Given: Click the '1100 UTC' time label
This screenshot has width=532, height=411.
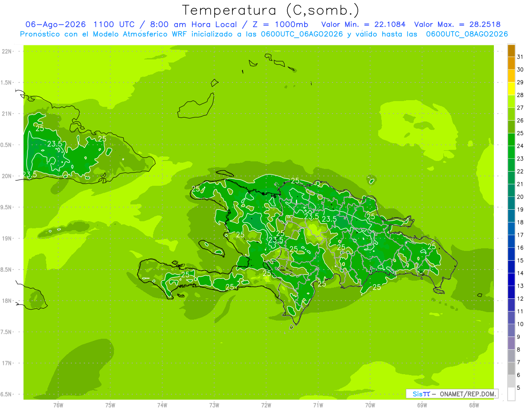Looking at the screenshot, I should tap(114, 24).
